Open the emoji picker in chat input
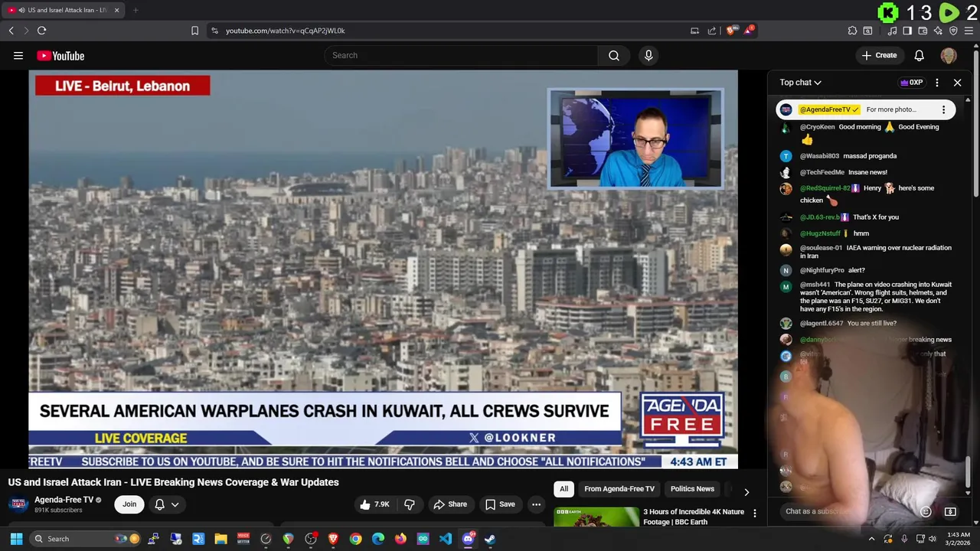 pyautogui.click(x=926, y=511)
